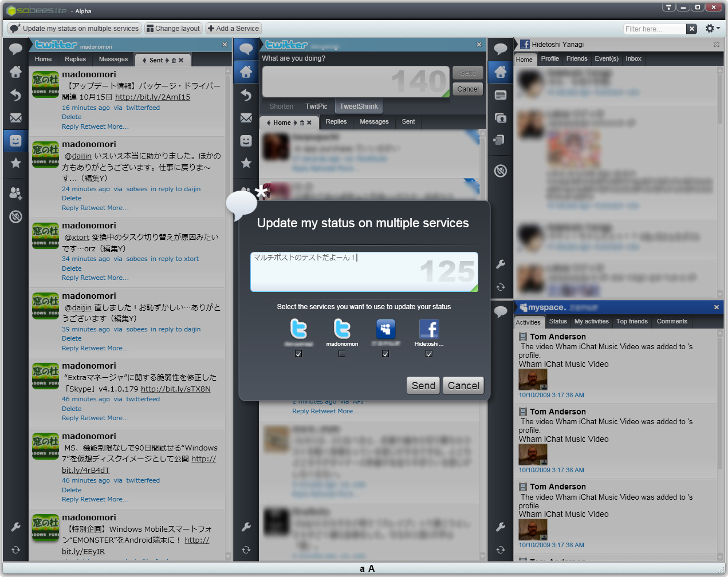Refresh the middle Twitter column
Viewport: 728px width, 577px height.
click(x=246, y=550)
